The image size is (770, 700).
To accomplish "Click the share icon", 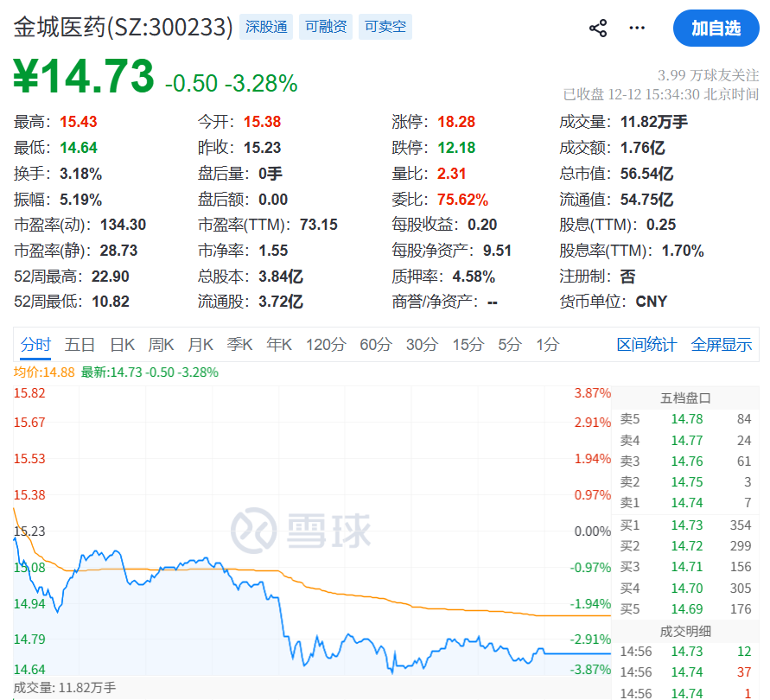I will pos(597,28).
